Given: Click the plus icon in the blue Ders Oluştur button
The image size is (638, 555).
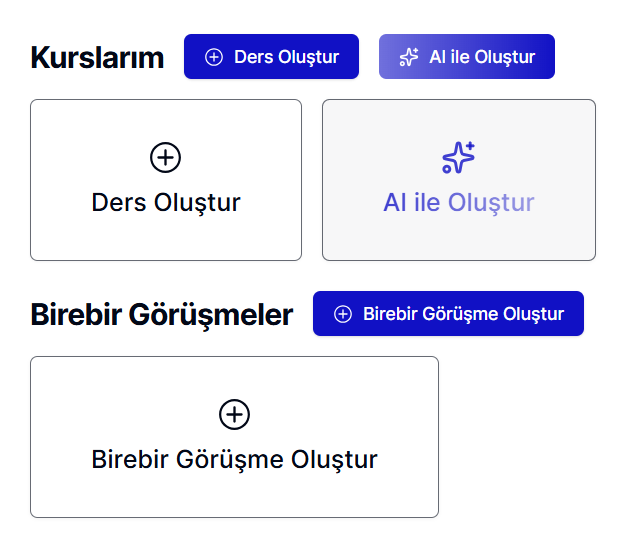Looking at the screenshot, I should (213, 57).
